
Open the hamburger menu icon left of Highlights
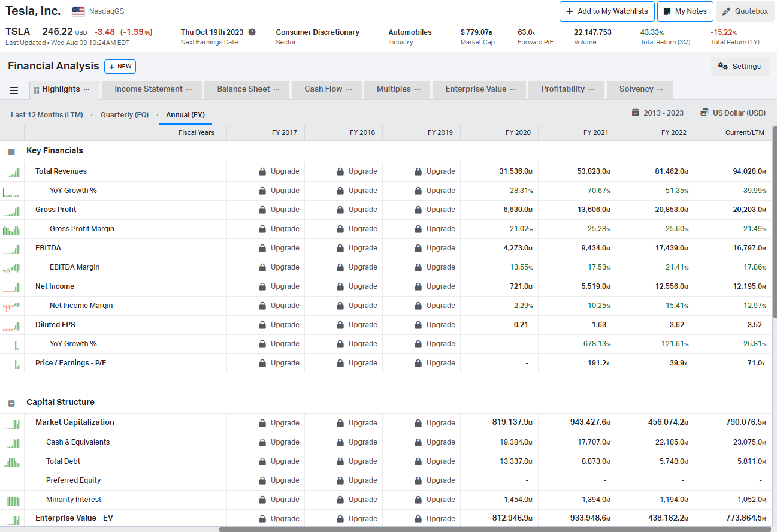[14, 90]
